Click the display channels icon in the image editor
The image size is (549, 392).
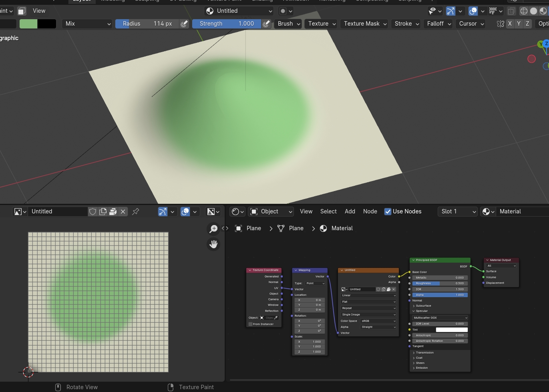click(213, 211)
